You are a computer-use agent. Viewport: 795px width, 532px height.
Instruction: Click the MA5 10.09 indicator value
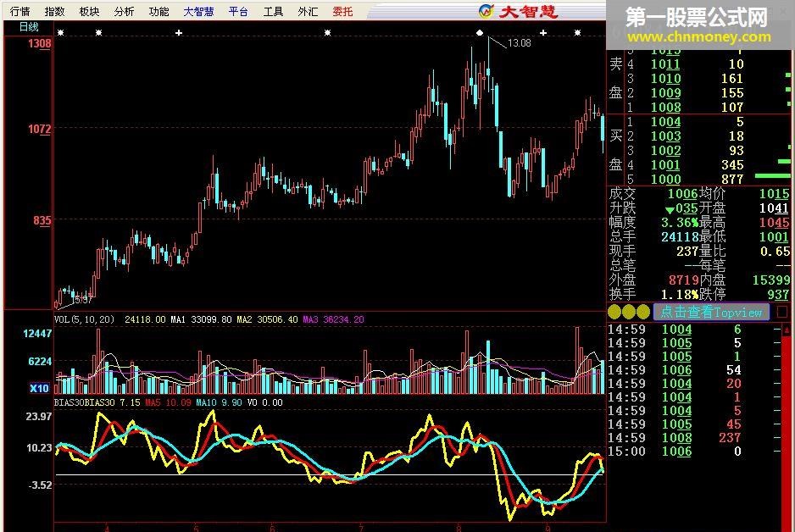click(x=168, y=402)
